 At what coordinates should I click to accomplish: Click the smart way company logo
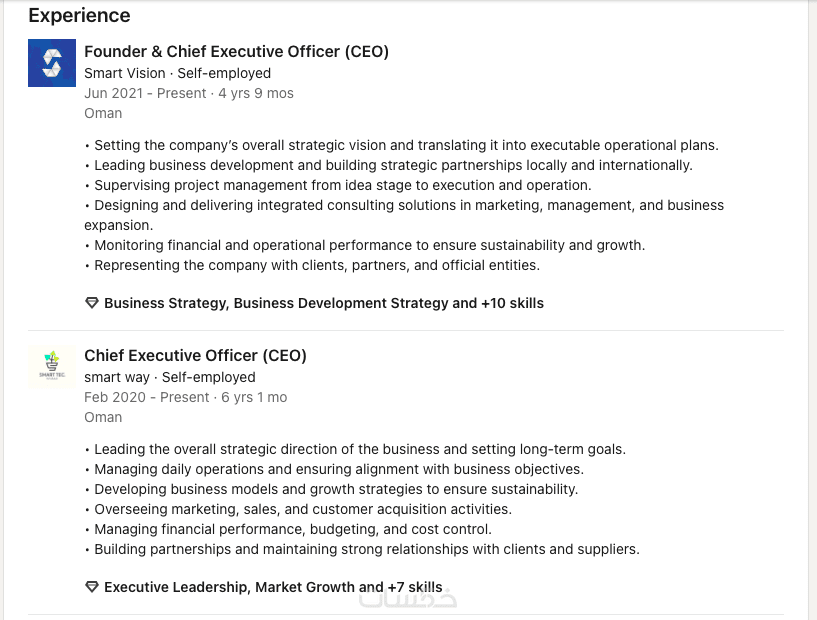(52, 366)
